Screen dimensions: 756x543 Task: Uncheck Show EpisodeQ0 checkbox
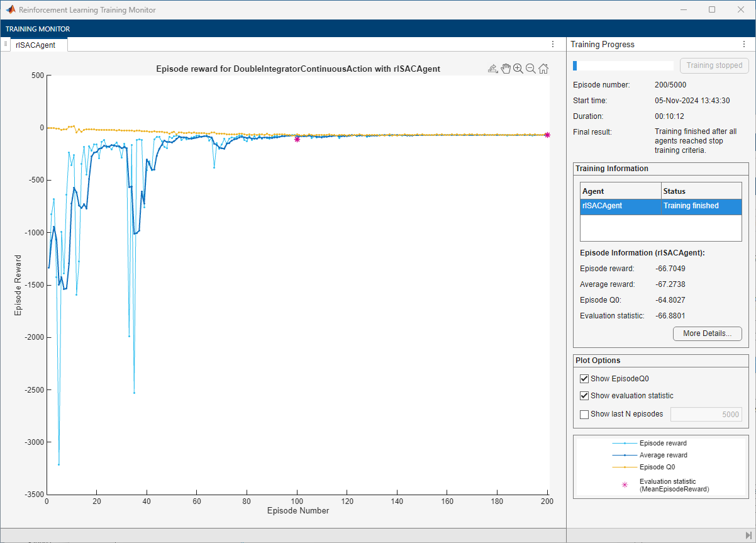tap(584, 379)
